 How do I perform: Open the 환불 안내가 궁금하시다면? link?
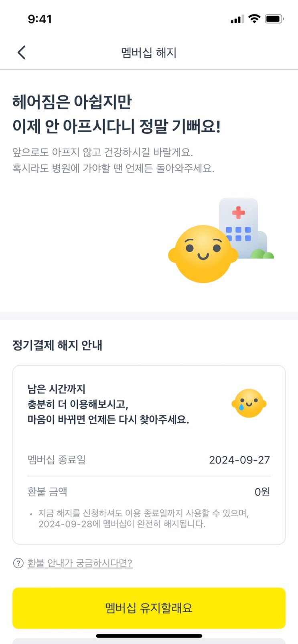click(x=80, y=563)
